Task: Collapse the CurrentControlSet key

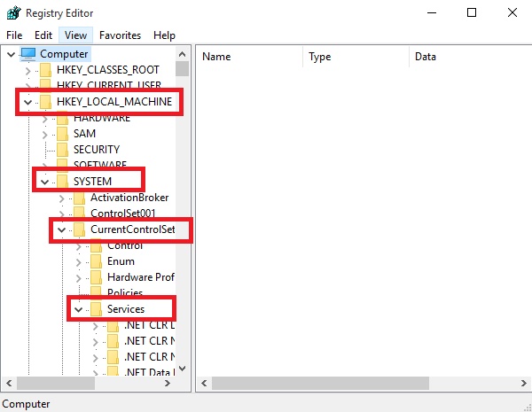Action: [61, 229]
